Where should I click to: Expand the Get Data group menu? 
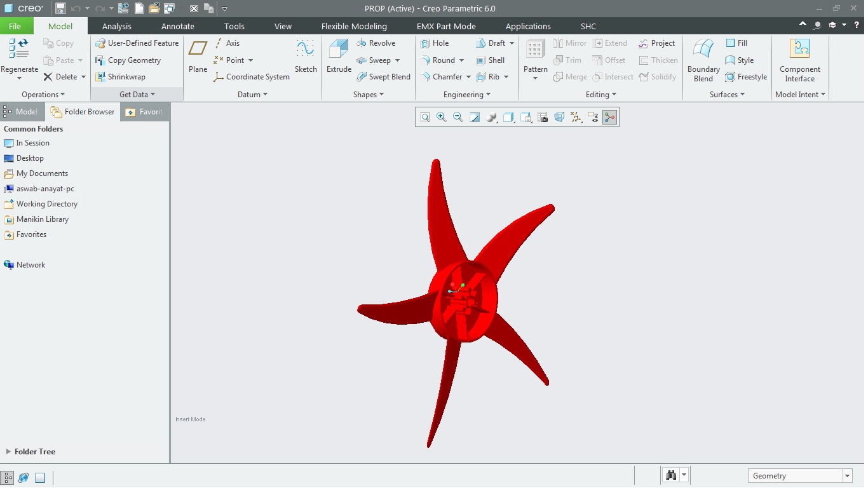pos(137,95)
